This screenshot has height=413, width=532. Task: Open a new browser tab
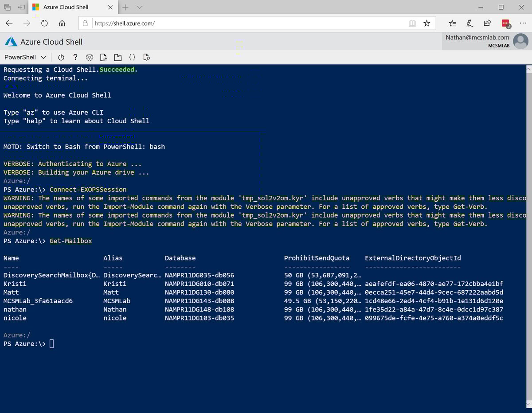coord(125,7)
